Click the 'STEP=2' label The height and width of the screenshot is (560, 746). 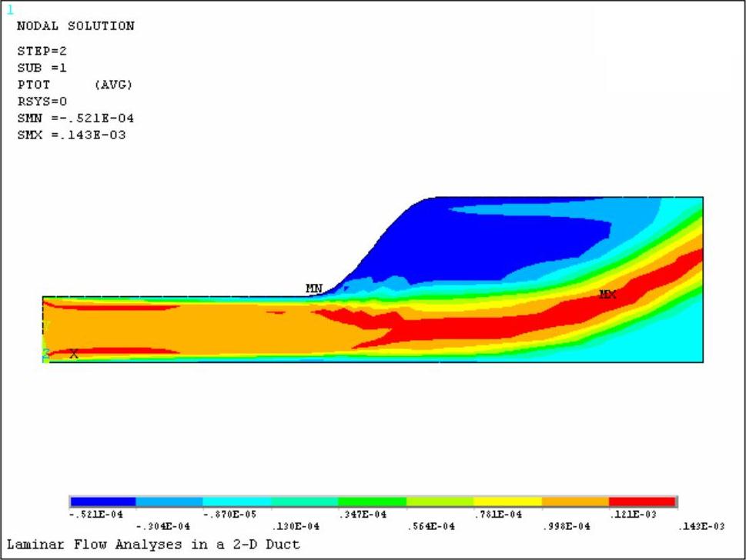tap(42, 51)
